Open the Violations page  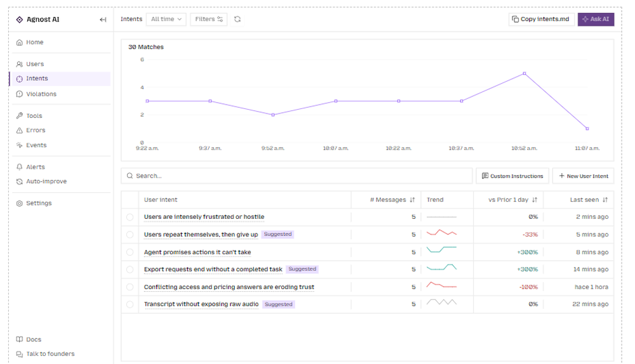tap(60, 94)
